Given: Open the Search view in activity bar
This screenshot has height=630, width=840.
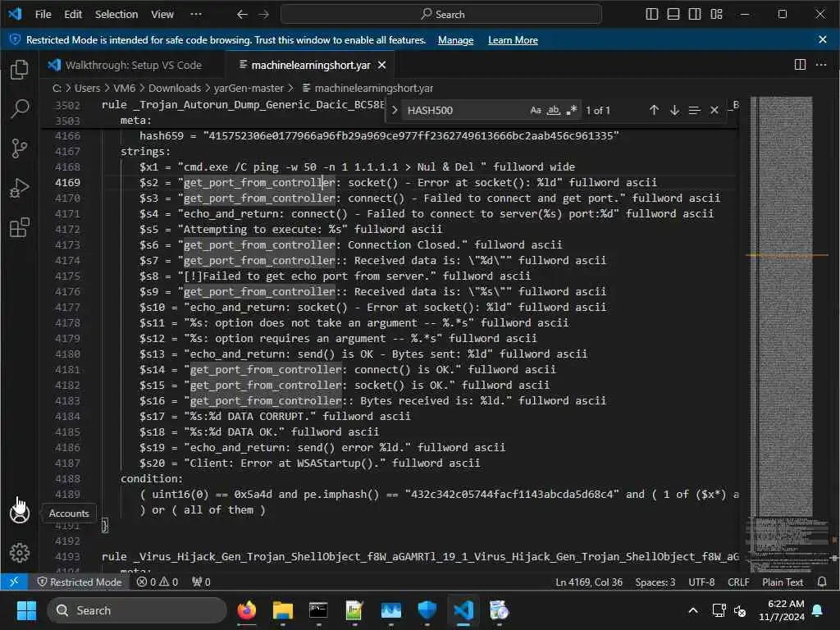Looking at the screenshot, I should pyautogui.click(x=20, y=109).
